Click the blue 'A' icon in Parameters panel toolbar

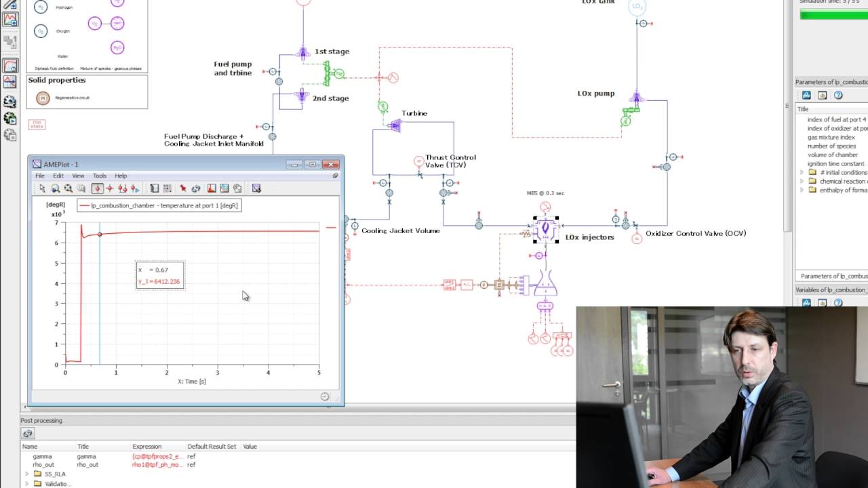tap(806, 96)
